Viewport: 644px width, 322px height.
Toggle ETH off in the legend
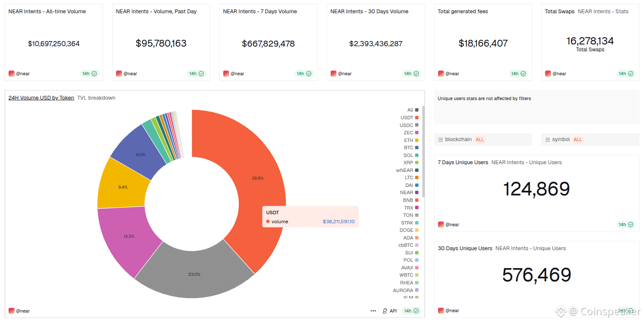[408, 140]
